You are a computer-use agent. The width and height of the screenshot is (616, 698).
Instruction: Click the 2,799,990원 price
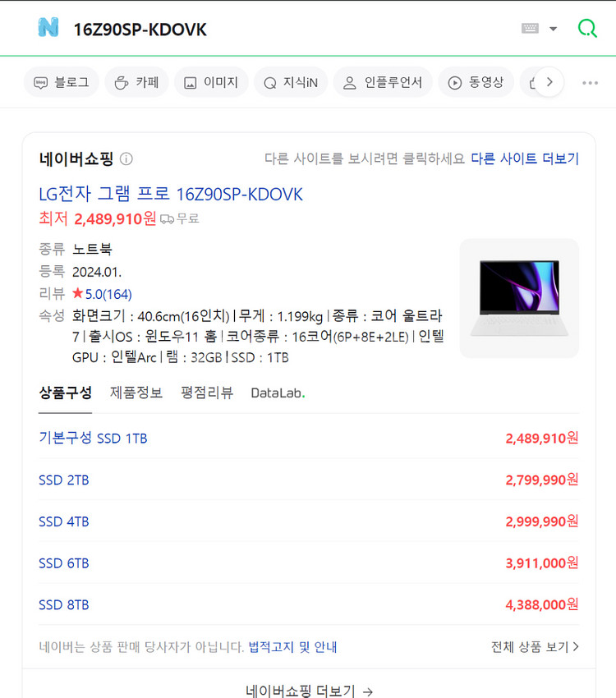pos(542,480)
